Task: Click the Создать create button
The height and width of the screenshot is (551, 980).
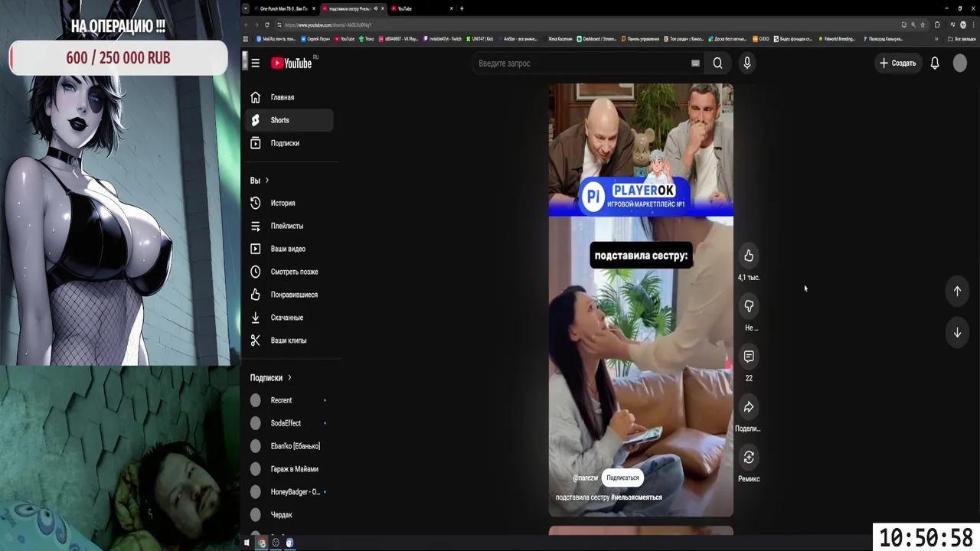Action: (898, 64)
